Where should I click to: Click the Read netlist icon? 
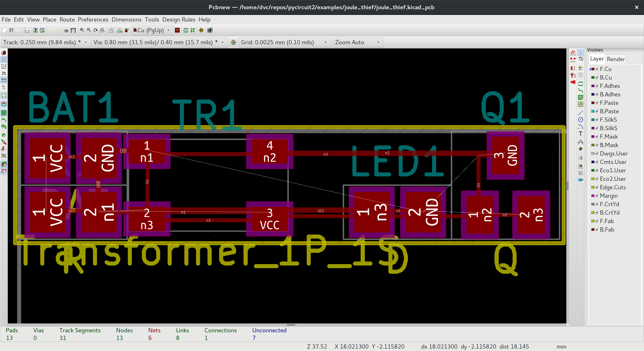click(x=120, y=30)
